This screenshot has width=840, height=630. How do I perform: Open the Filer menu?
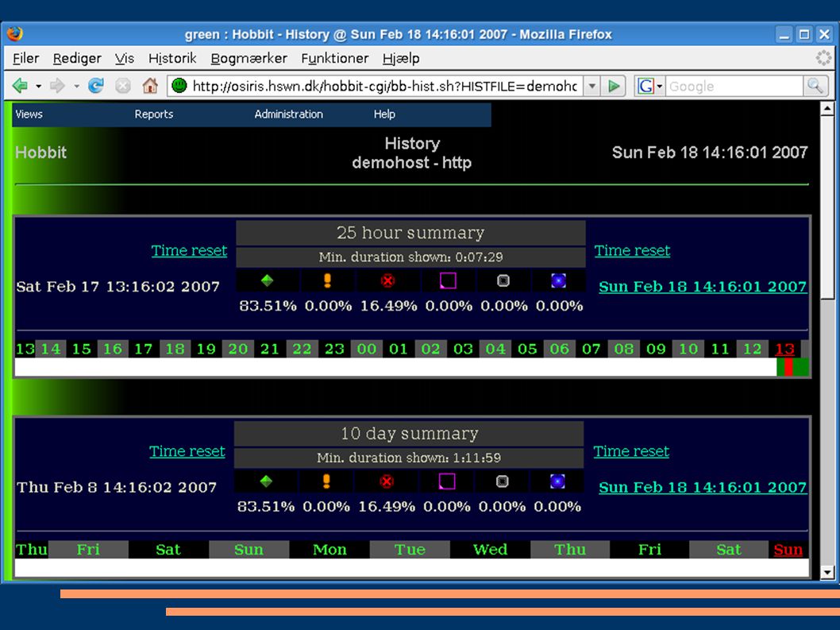coord(25,58)
